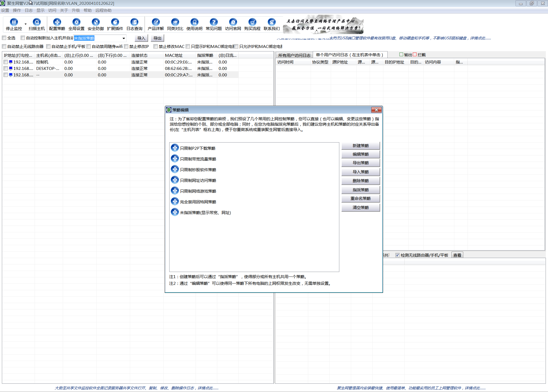The height and width of the screenshot is (392, 548).
Task: Click the 日志查询 toolbar icon
Action: click(134, 22)
